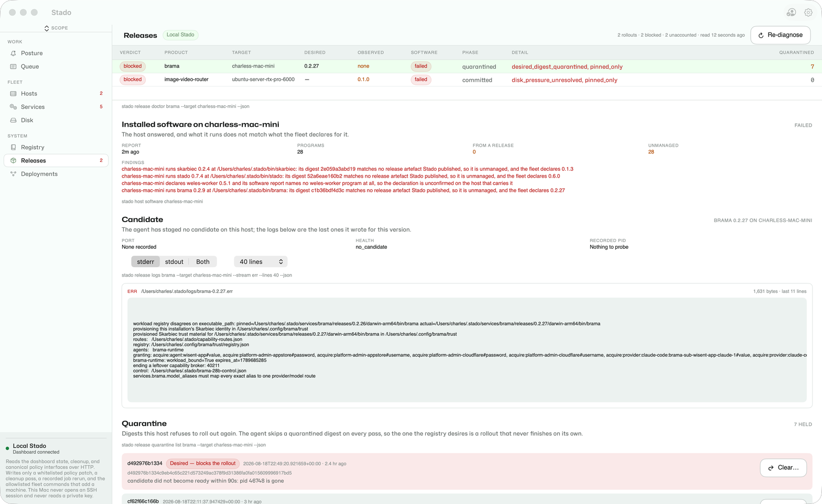Click the Releases package icon
Viewport: 822px width, 504px height.
point(13,161)
